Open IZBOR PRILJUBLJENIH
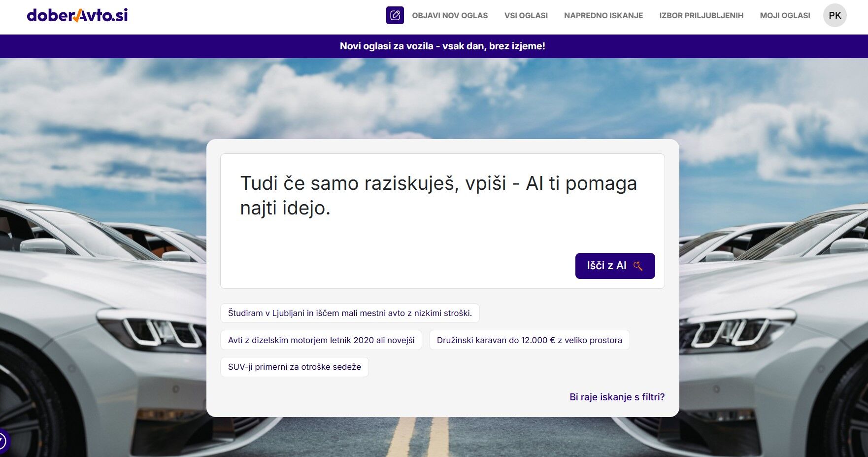Screen dimensions: 868x457 [701, 16]
